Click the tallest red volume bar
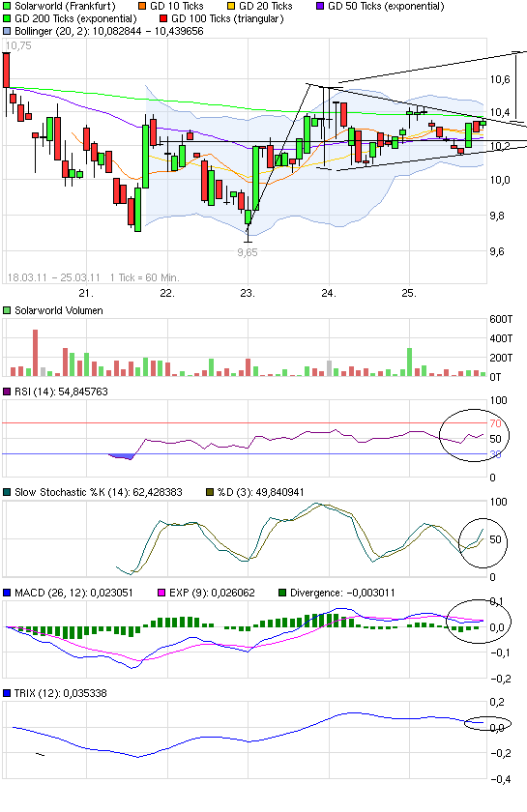 click(x=35, y=353)
